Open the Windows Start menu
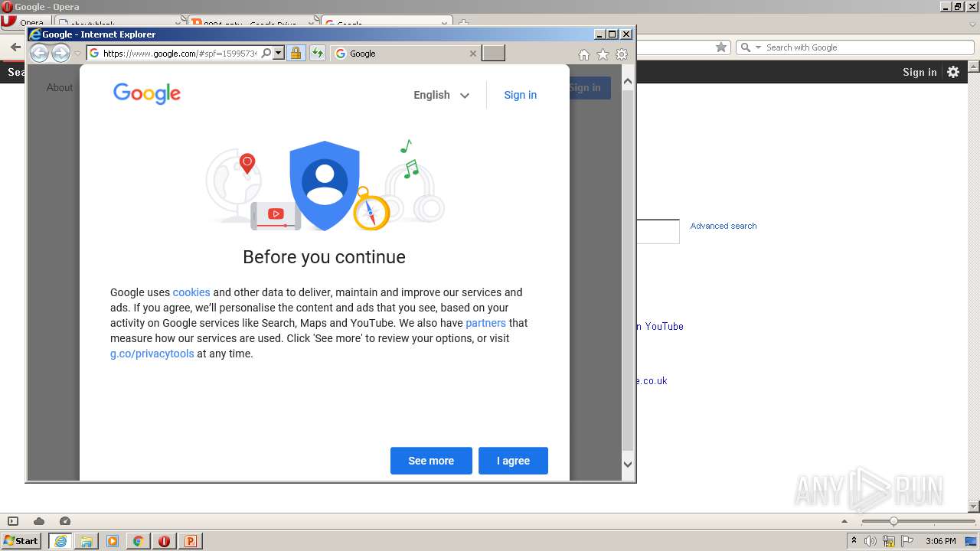The width and height of the screenshot is (980, 551). [21, 540]
